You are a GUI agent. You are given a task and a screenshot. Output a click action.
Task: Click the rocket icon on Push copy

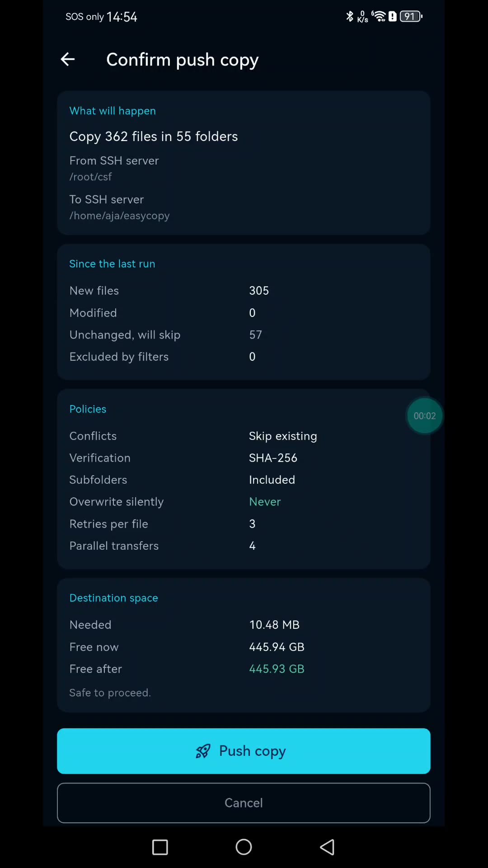coord(203,751)
